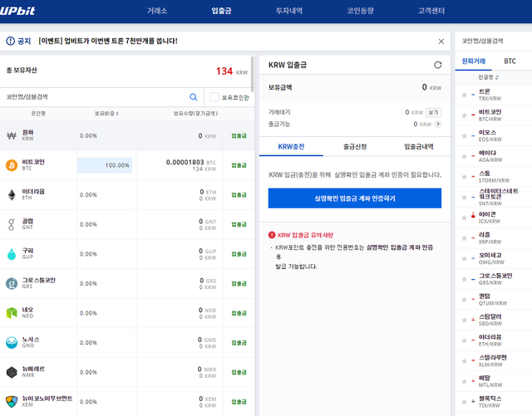The width and height of the screenshot is (532, 416).
Task: Select 스텔라루멘 XLM/KRW market
Action: pyautogui.click(x=493, y=361)
